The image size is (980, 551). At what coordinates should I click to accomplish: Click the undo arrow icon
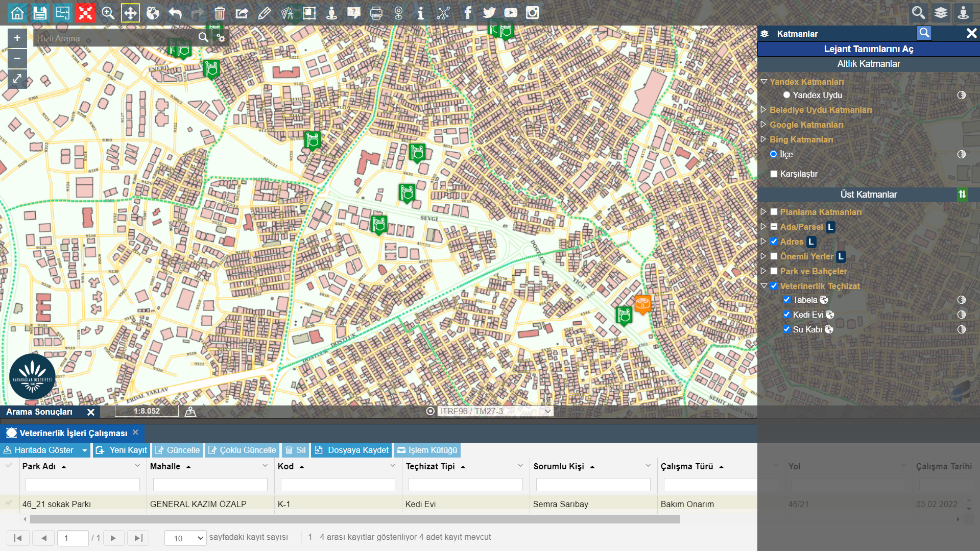coord(175,13)
